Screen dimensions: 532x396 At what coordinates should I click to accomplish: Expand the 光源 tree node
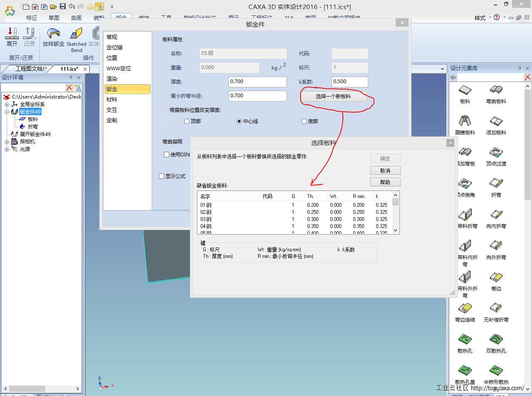(x=7, y=149)
